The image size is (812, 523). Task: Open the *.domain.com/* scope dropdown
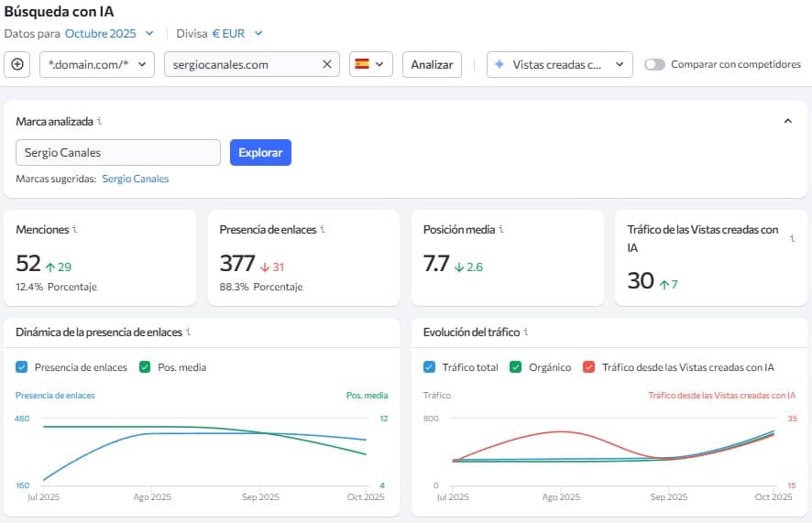97,64
